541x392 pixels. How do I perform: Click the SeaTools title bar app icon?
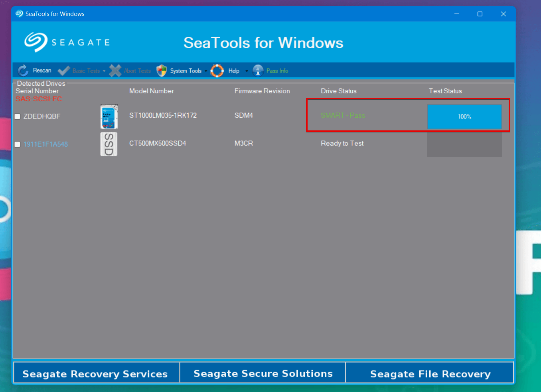(x=19, y=14)
